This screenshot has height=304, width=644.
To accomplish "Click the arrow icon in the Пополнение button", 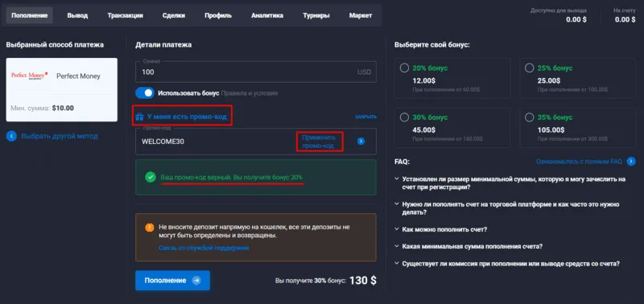I will pos(196,281).
